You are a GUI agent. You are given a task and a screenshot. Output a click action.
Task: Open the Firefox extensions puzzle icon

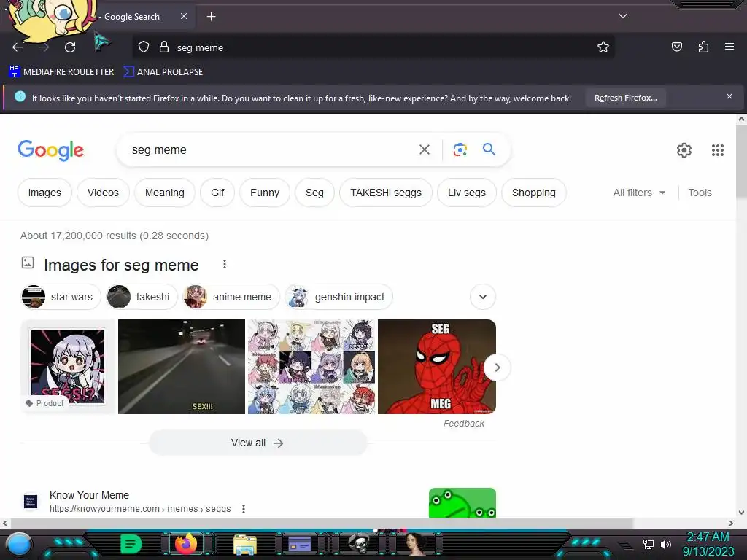(x=703, y=47)
